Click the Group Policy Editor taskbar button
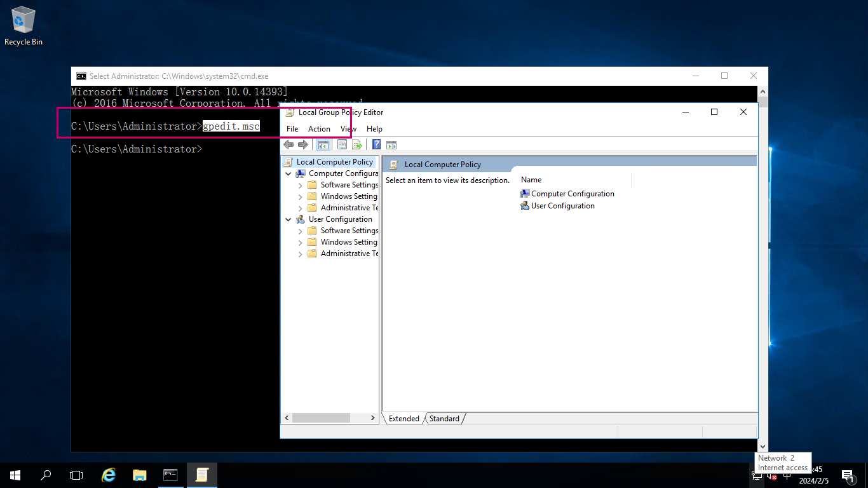 point(202,475)
